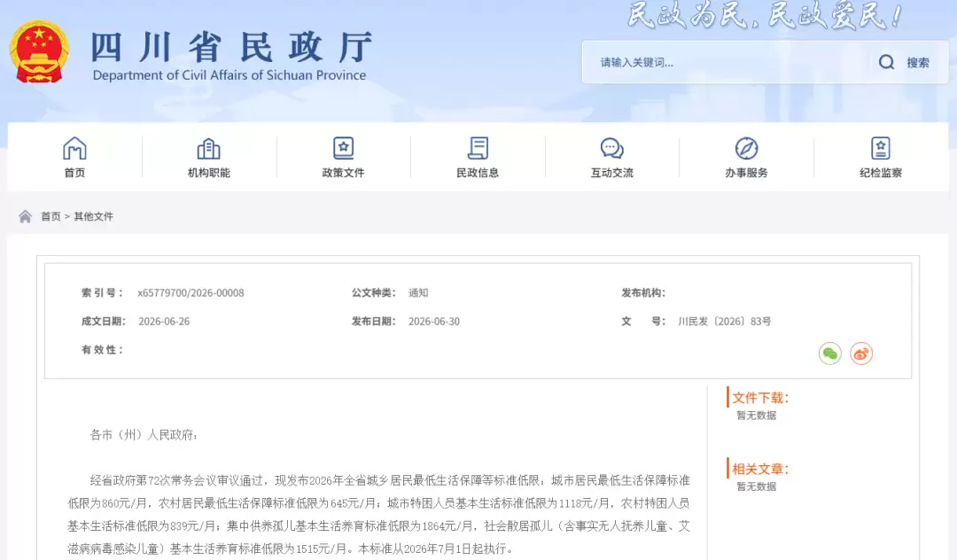
Task: Click the 发布日期 value 2026-06-30
Action: [434, 322]
